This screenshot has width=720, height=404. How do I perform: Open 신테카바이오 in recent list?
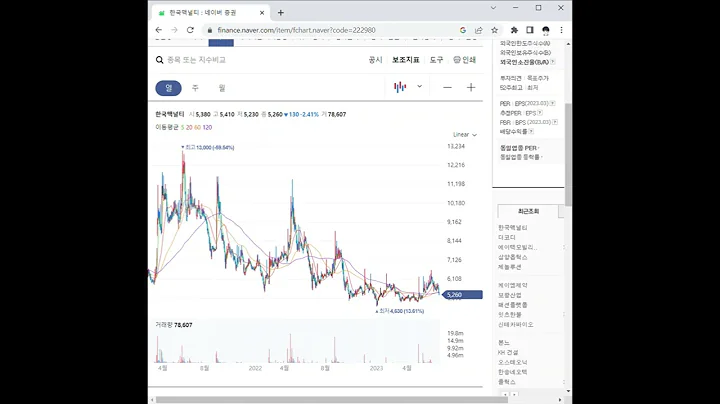[x=516, y=325]
